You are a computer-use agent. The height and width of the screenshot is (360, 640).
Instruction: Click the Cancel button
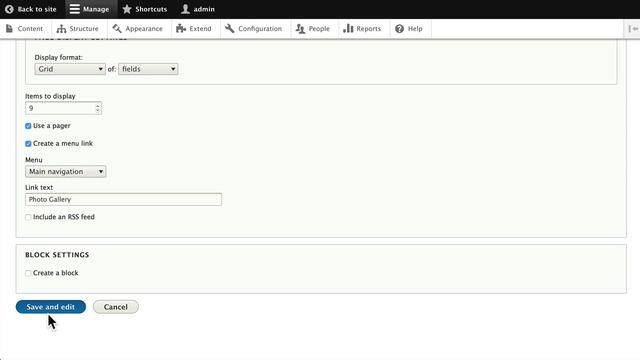[116, 307]
